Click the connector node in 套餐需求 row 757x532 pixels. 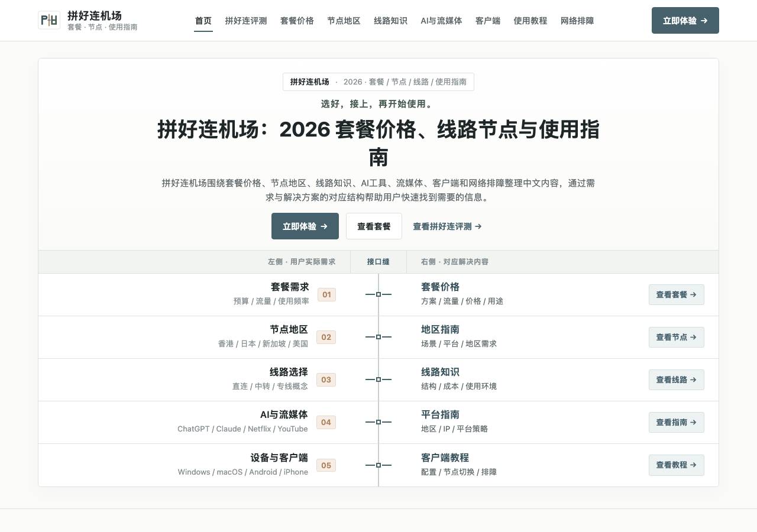pos(378,294)
